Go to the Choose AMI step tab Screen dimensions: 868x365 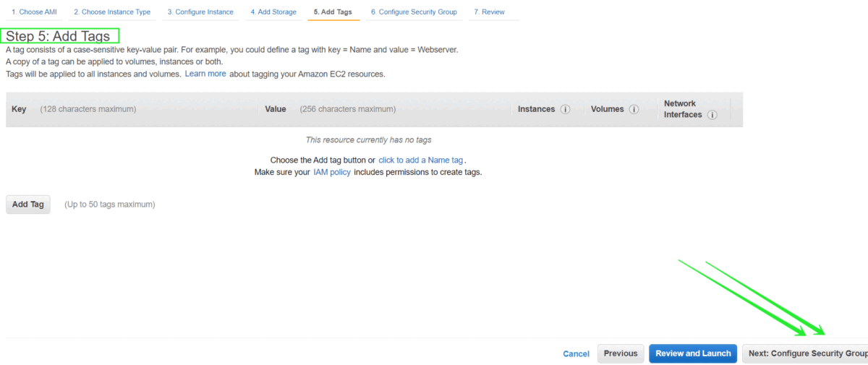34,12
